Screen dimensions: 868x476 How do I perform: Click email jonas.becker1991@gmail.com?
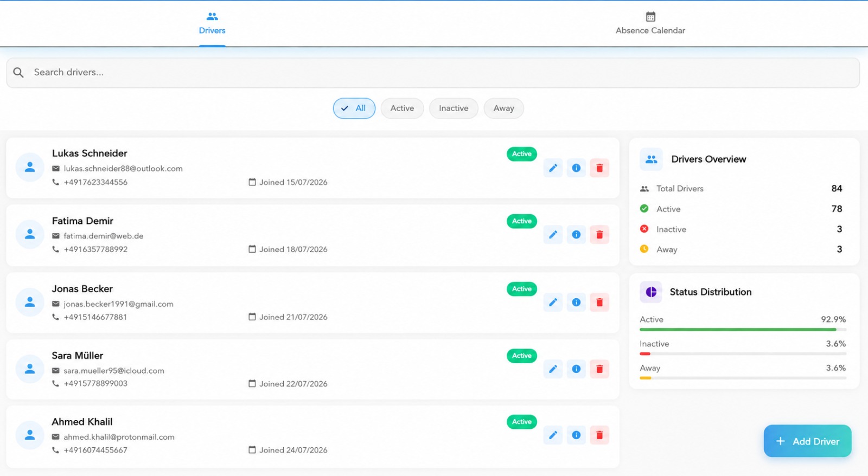118,304
